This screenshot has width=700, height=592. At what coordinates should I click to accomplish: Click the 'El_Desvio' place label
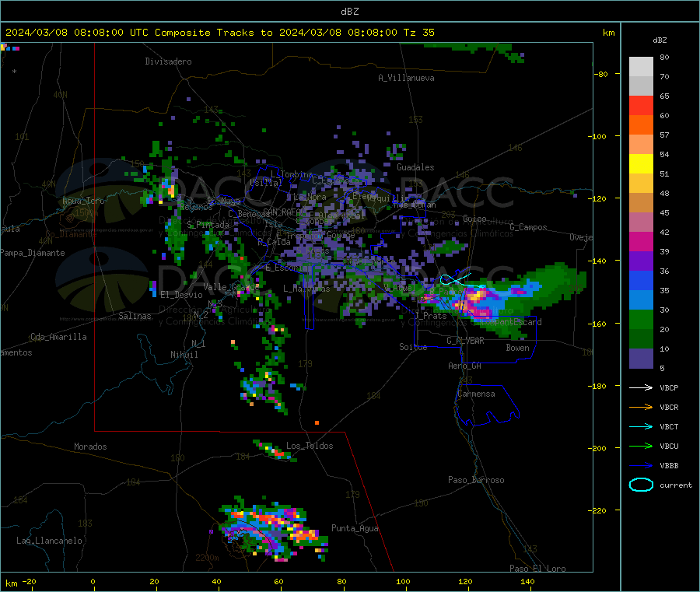181,295
